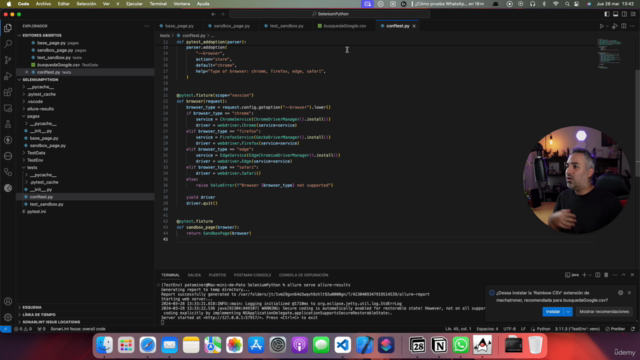Viewport: 640px width, 360px height.
Task: Split the terminal panel
Action: 598,275
